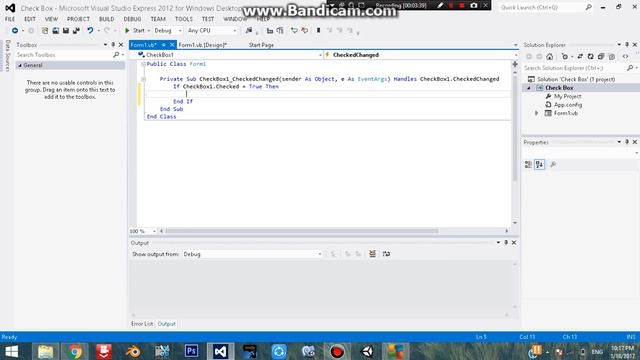Open the TEST menu

208,19
